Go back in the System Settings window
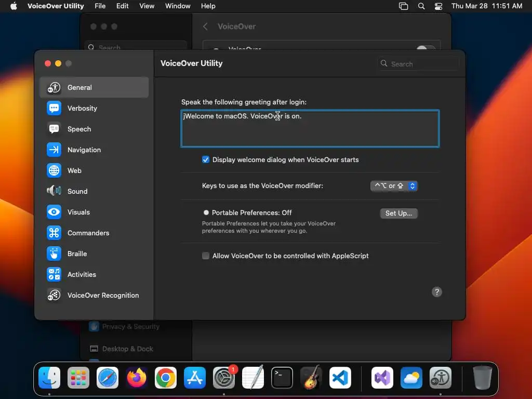Screen dimensions: 532x399 (205, 26)
